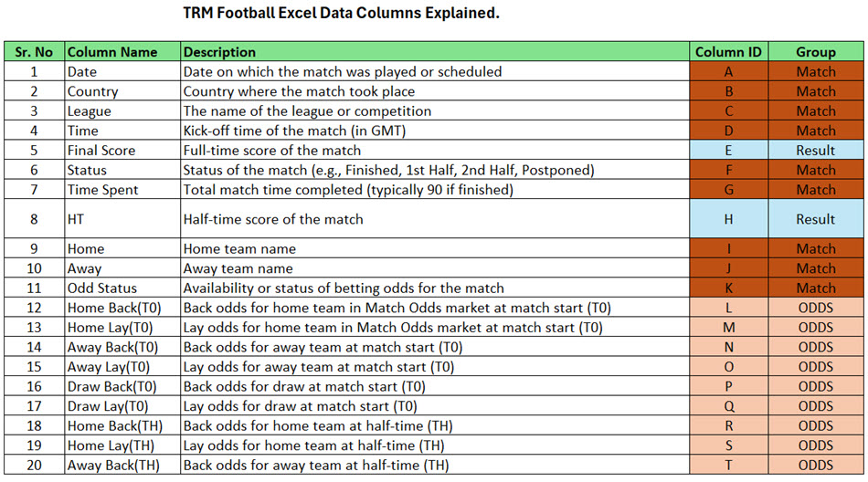Click the Column ID cell "K"
This screenshot has width=868, height=482.
point(728,288)
